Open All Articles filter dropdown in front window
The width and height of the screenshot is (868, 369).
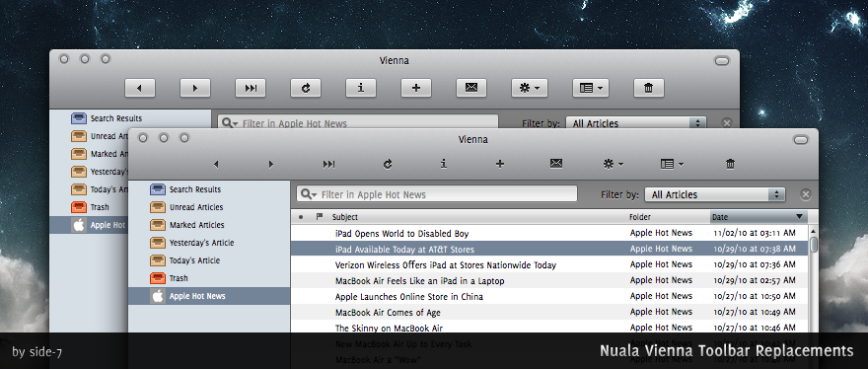coord(715,194)
